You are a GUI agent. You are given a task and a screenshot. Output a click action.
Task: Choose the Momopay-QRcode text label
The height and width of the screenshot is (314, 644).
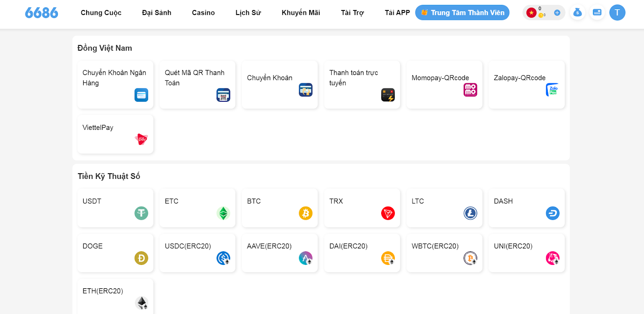440,78
